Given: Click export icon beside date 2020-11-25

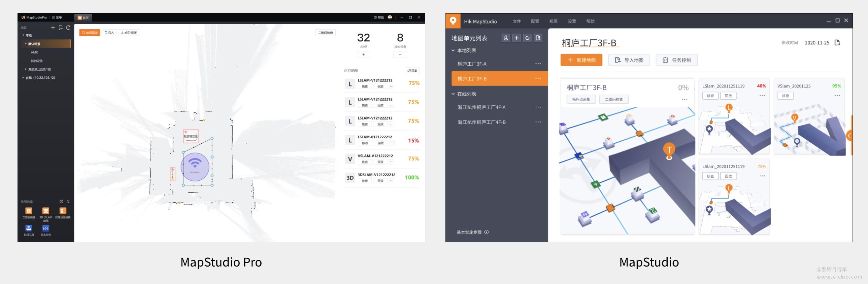Looking at the screenshot, I should [837, 42].
